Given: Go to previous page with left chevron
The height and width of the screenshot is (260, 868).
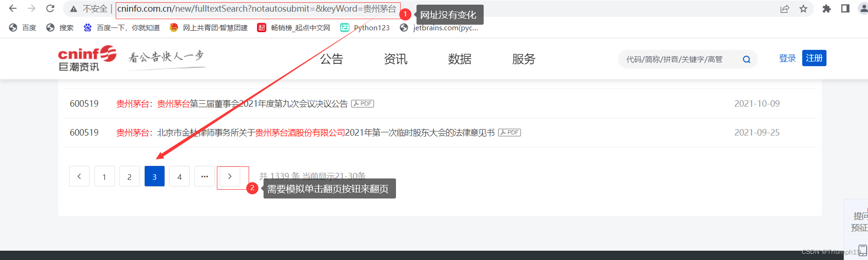Looking at the screenshot, I should pyautogui.click(x=79, y=176).
